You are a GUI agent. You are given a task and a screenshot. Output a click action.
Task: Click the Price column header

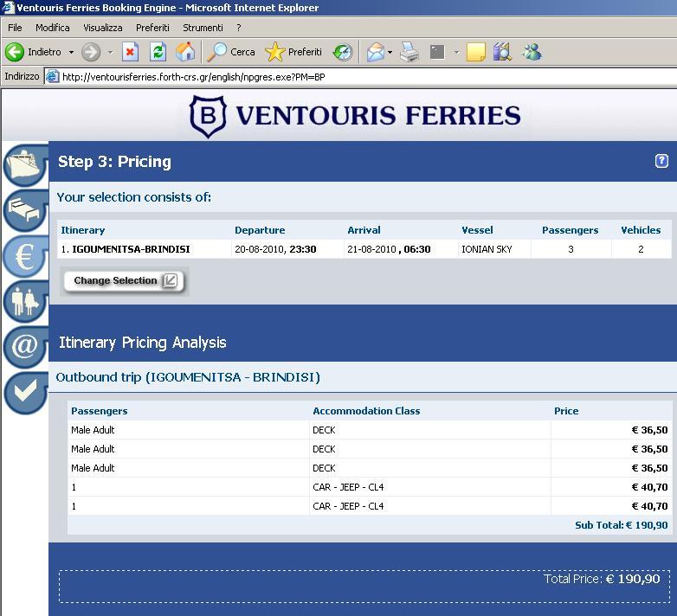pyautogui.click(x=566, y=411)
